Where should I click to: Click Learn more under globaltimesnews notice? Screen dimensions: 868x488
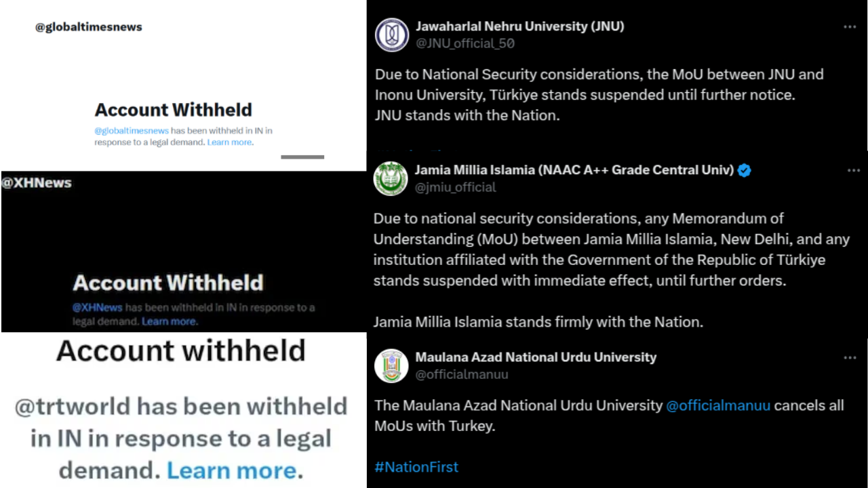pyautogui.click(x=230, y=142)
